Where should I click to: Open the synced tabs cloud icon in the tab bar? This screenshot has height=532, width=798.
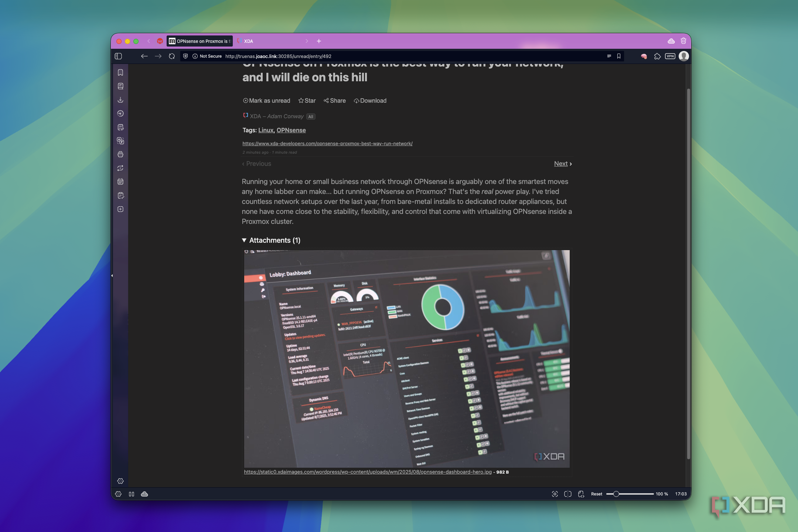pyautogui.click(x=671, y=41)
